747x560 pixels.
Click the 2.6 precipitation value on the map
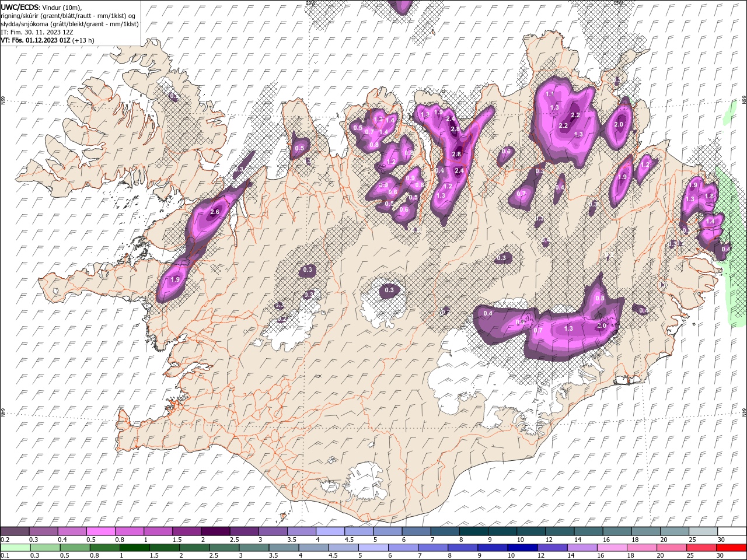click(x=215, y=212)
